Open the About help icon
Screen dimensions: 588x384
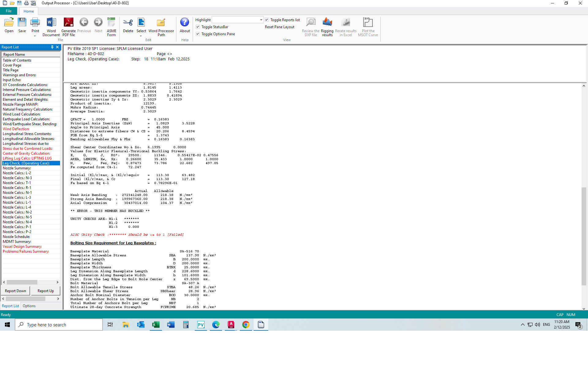[x=185, y=25]
